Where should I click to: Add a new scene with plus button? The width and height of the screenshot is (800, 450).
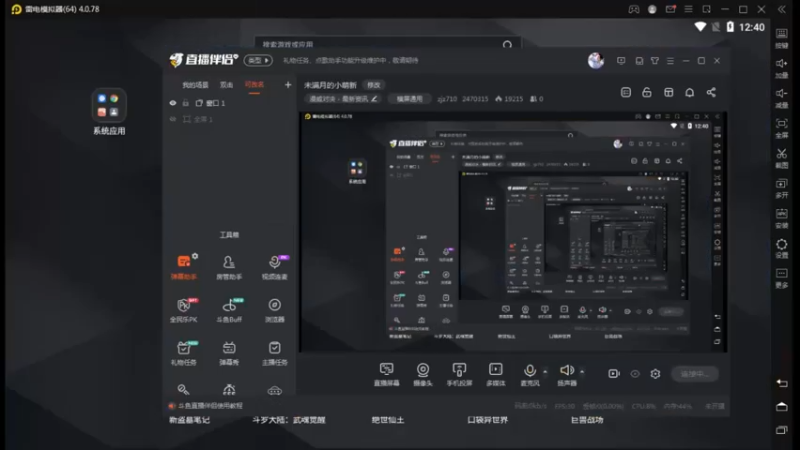pos(288,85)
